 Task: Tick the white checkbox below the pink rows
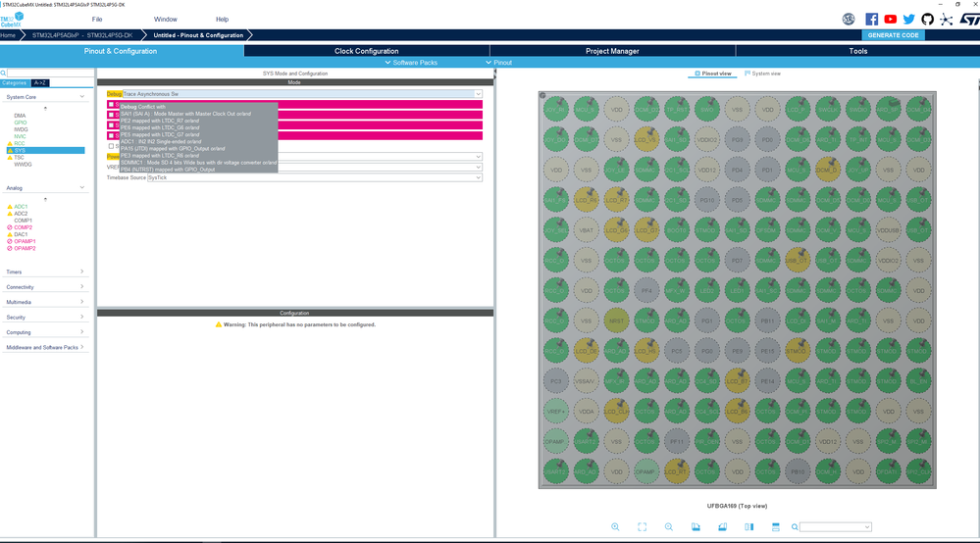pos(111,146)
